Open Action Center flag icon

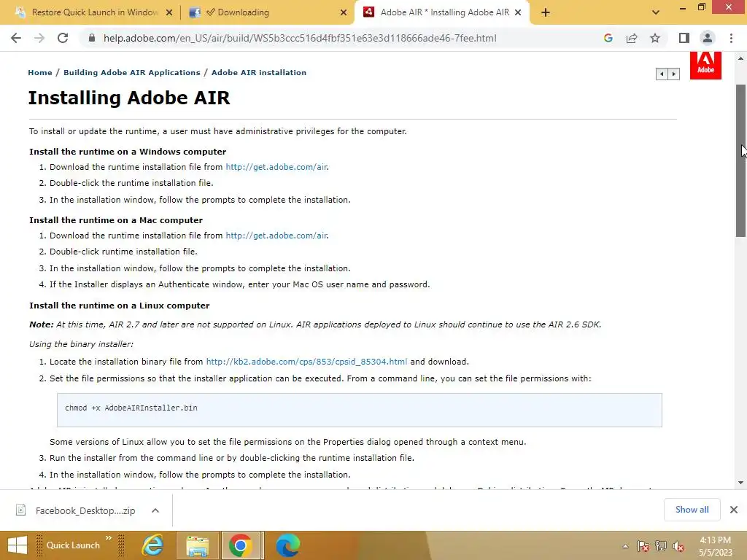tap(643, 546)
